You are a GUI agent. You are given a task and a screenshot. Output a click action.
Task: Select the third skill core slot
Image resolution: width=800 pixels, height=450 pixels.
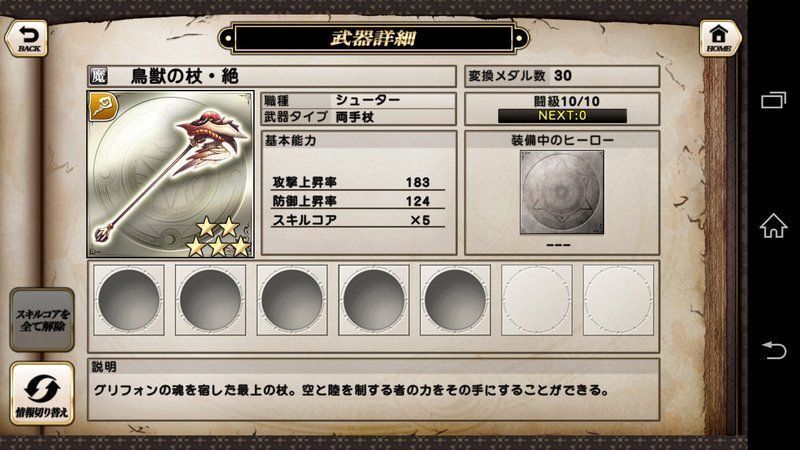[x=292, y=299]
